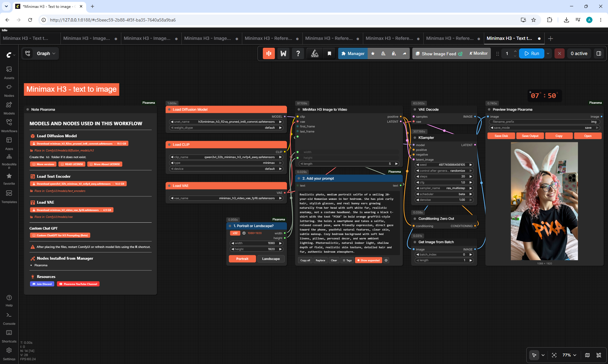Click the star icon beside Manager
The image size is (608, 364).
(373, 53)
